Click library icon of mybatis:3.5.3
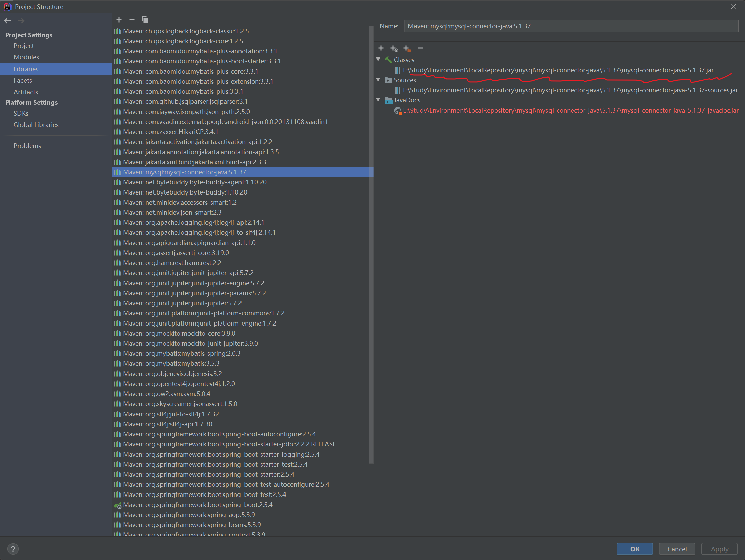The width and height of the screenshot is (745, 560). point(118,363)
